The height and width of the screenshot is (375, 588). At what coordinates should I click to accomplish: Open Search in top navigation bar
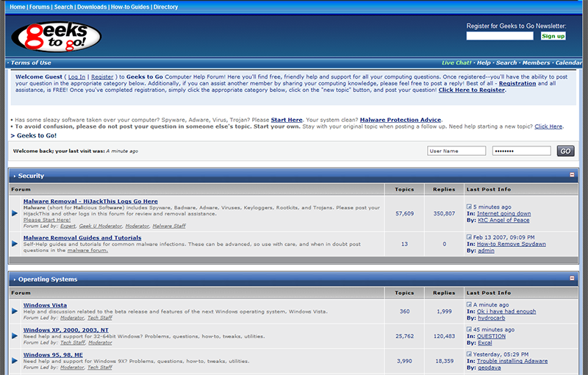(x=63, y=7)
